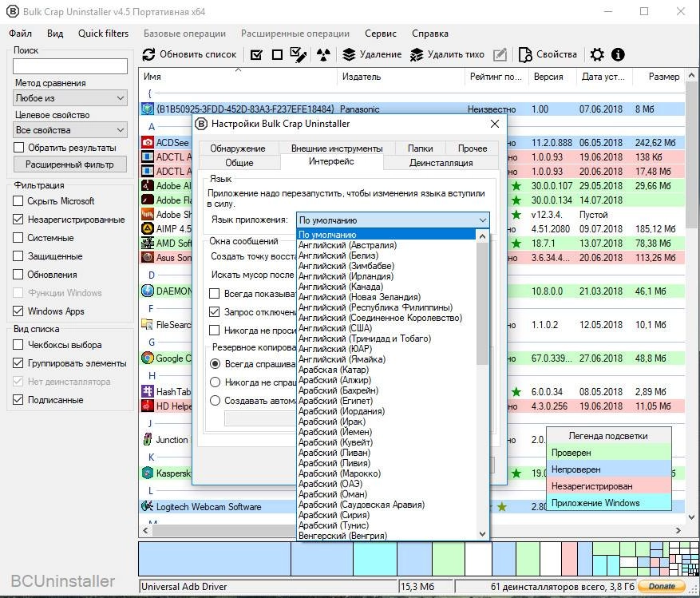Click the AIMP application icon in list
Image resolution: width=700 pixels, height=598 pixels.
pos(148,228)
